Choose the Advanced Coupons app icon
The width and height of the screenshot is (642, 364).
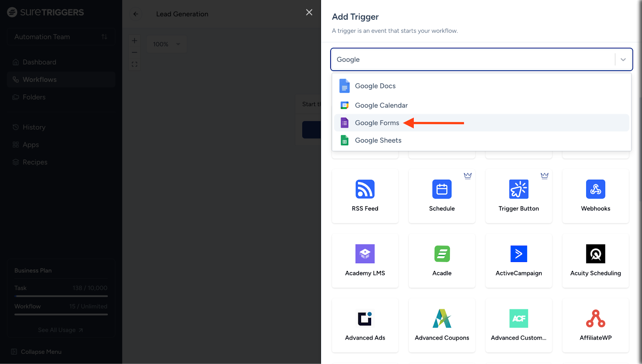tap(442, 318)
